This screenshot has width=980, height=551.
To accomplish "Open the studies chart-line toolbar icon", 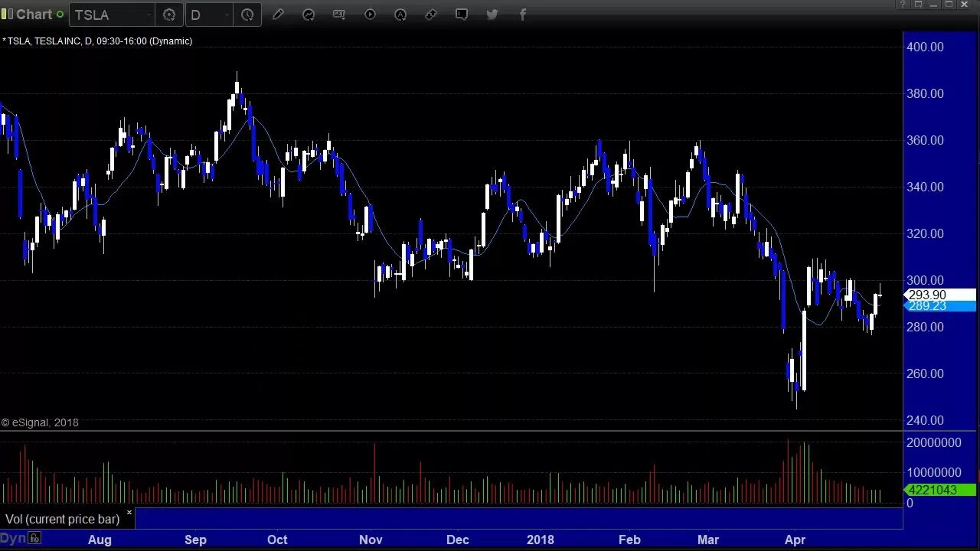I will pyautogui.click(x=309, y=15).
